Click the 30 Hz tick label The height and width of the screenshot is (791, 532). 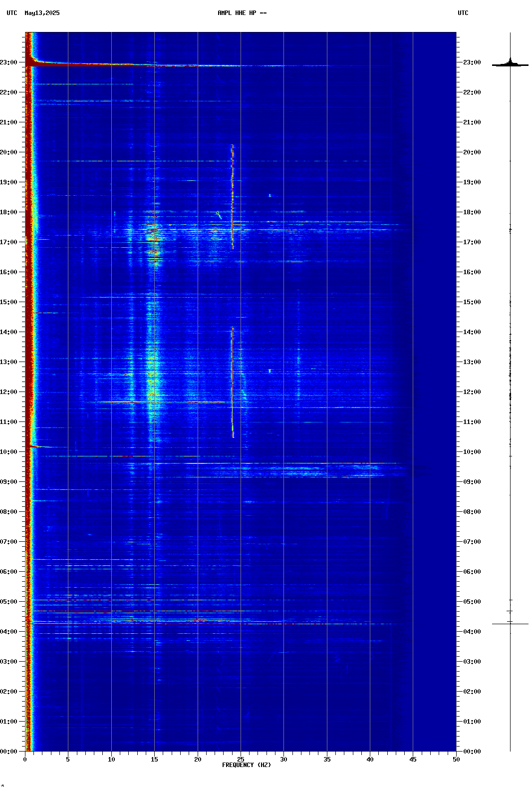tap(283, 760)
